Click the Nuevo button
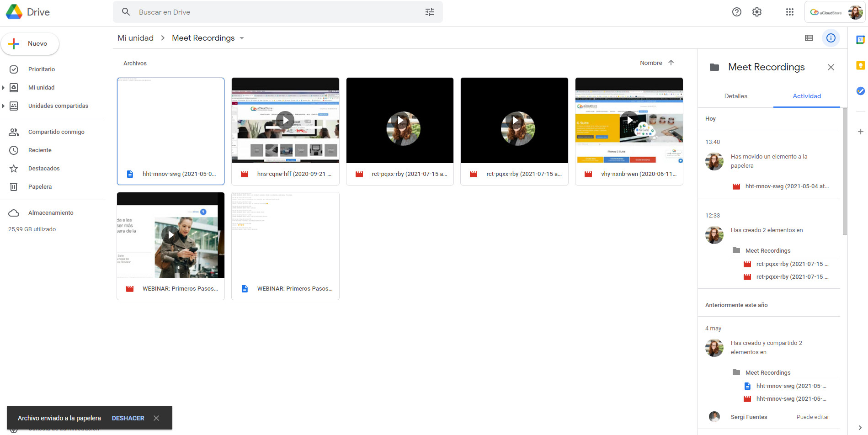Viewport: 868px width, 435px height. coord(30,43)
